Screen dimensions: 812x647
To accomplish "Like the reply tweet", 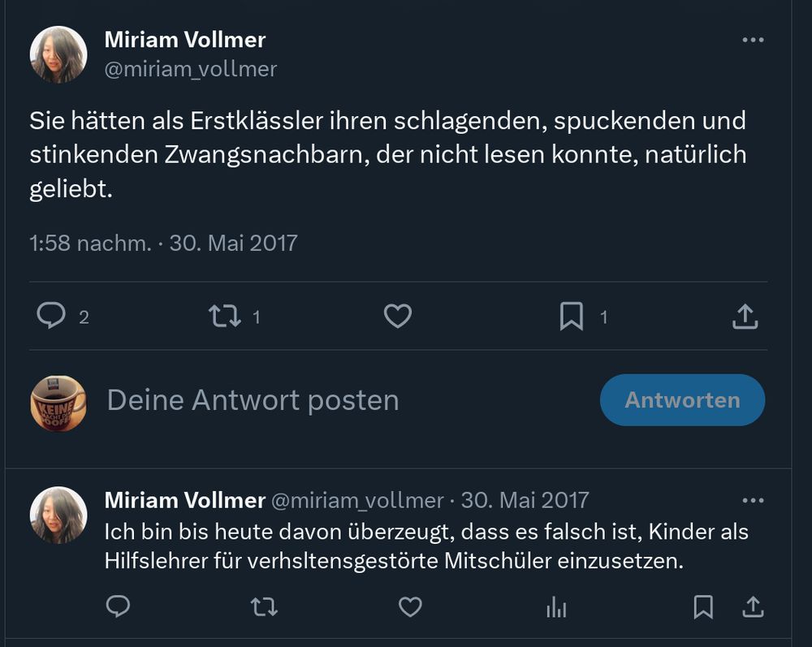I will click(410, 606).
